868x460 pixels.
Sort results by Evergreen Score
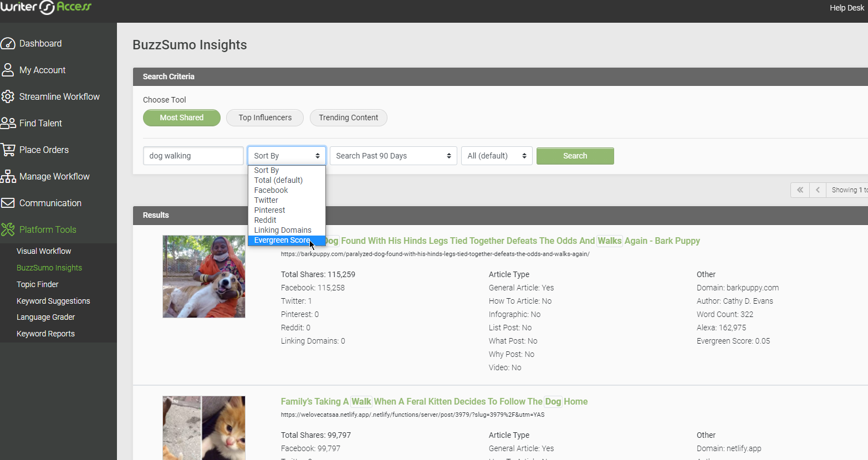click(287, 240)
